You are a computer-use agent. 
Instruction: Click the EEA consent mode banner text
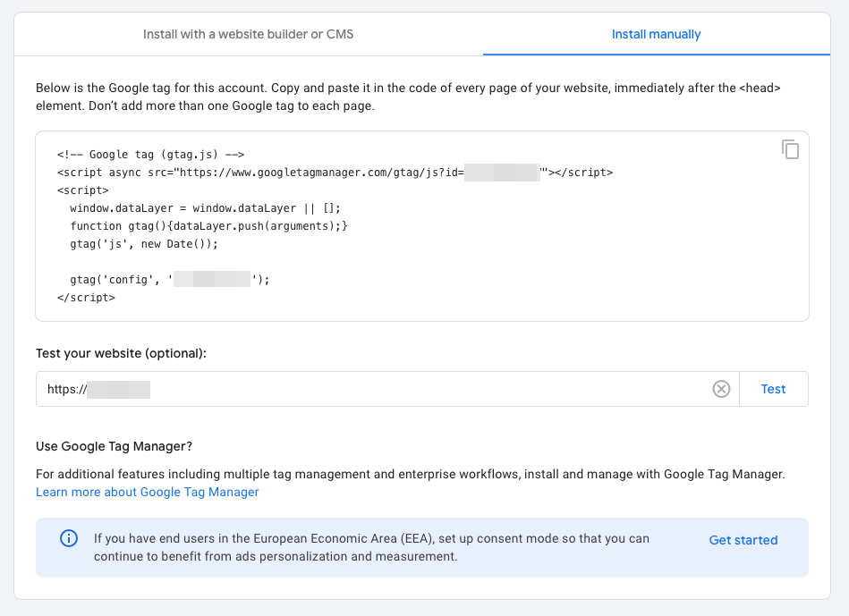coord(371,547)
